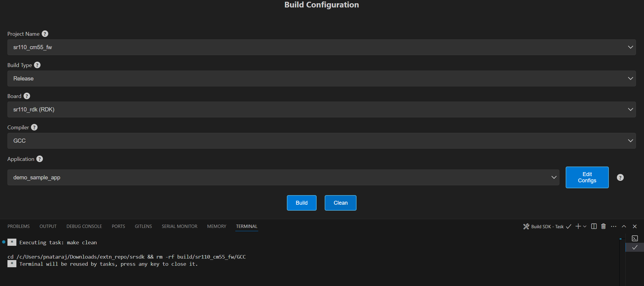Click the Application label help icon
The width and height of the screenshot is (644, 286).
coord(40,159)
